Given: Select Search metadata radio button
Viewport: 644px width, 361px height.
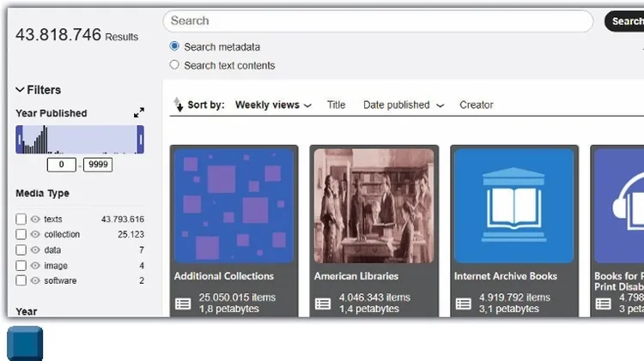Looking at the screenshot, I should click(x=174, y=46).
